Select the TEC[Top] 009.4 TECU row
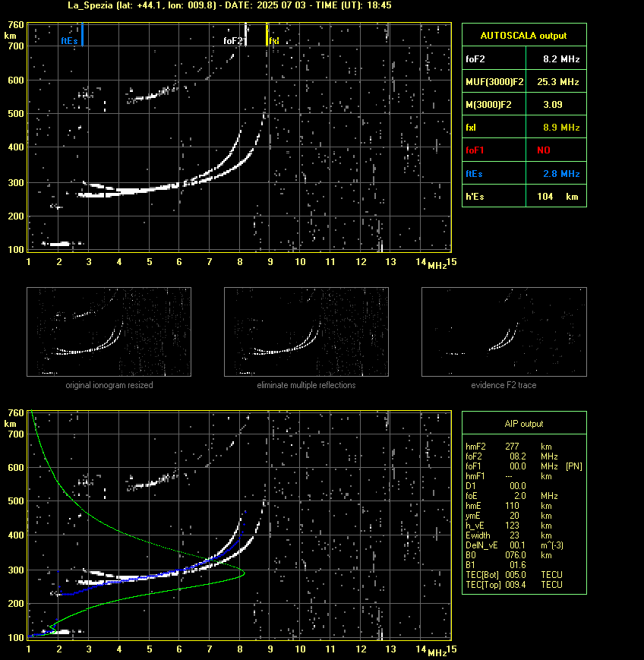This screenshot has height=660, width=644. click(514, 585)
